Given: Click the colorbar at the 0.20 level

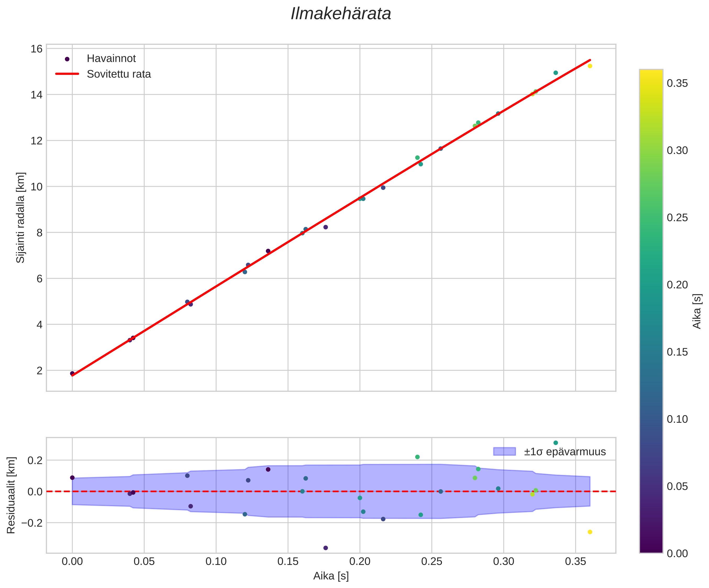Looking at the screenshot, I should (x=651, y=285).
